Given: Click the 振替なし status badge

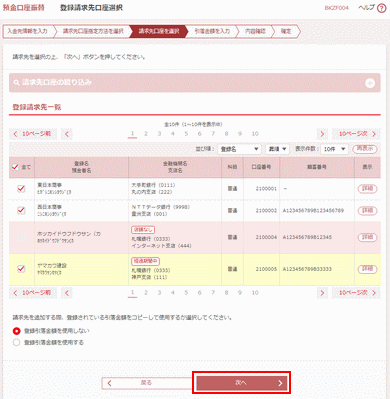Looking at the screenshot, I should [x=143, y=230].
